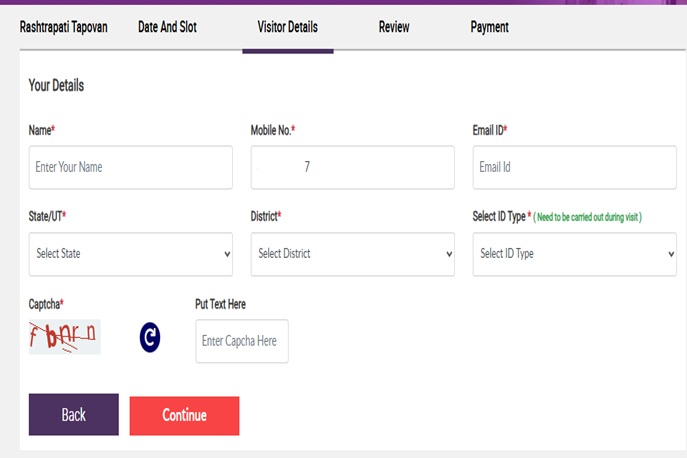The height and width of the screenshot is (458, 687).
Task: Click the Email Id input field
Action: 574,167
